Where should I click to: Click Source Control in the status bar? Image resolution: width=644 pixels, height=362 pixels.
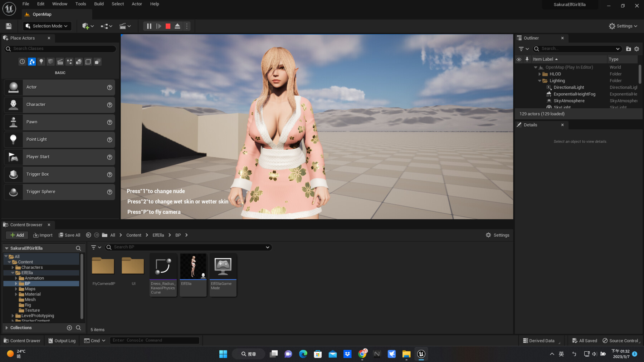click(x=621, y=340)
